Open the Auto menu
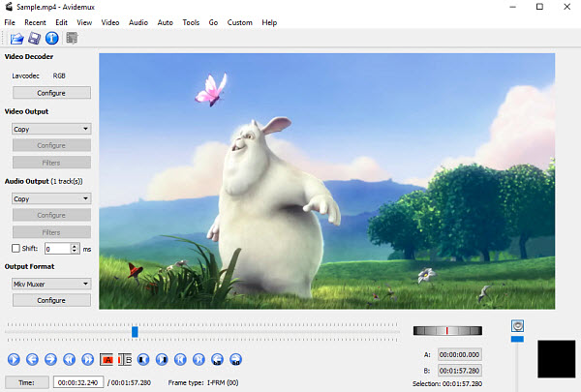 [166, 22]
